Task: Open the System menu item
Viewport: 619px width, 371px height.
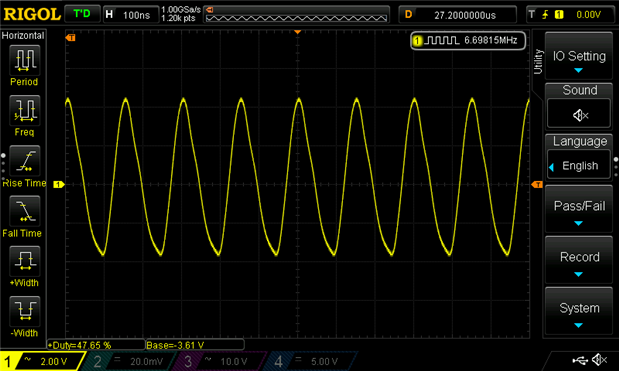Action: click(579, 311)
